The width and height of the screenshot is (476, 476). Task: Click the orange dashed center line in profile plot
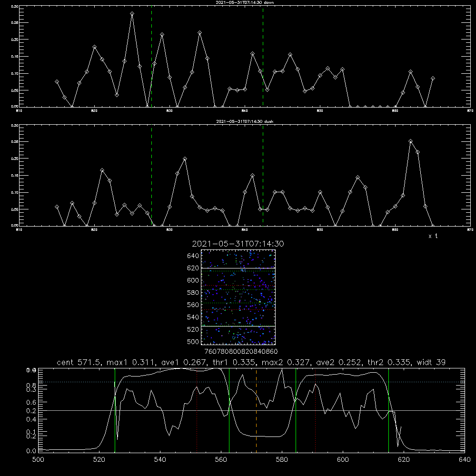tap(256, 410)
